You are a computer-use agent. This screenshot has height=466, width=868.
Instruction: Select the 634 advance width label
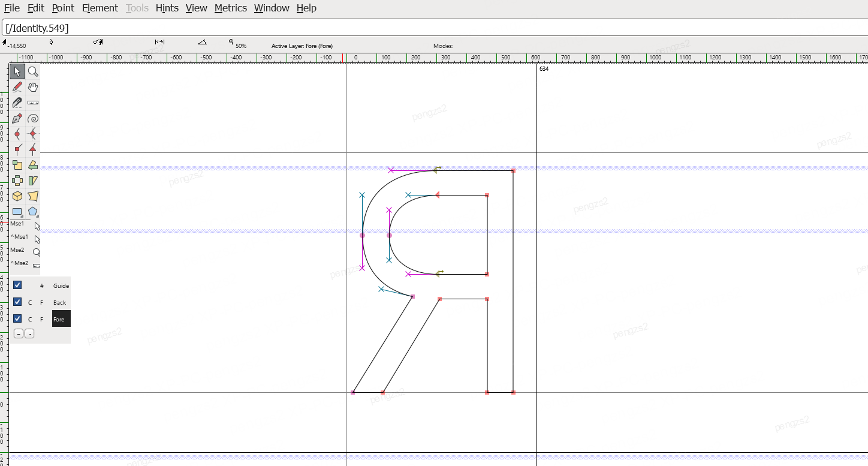pos(544,69)
